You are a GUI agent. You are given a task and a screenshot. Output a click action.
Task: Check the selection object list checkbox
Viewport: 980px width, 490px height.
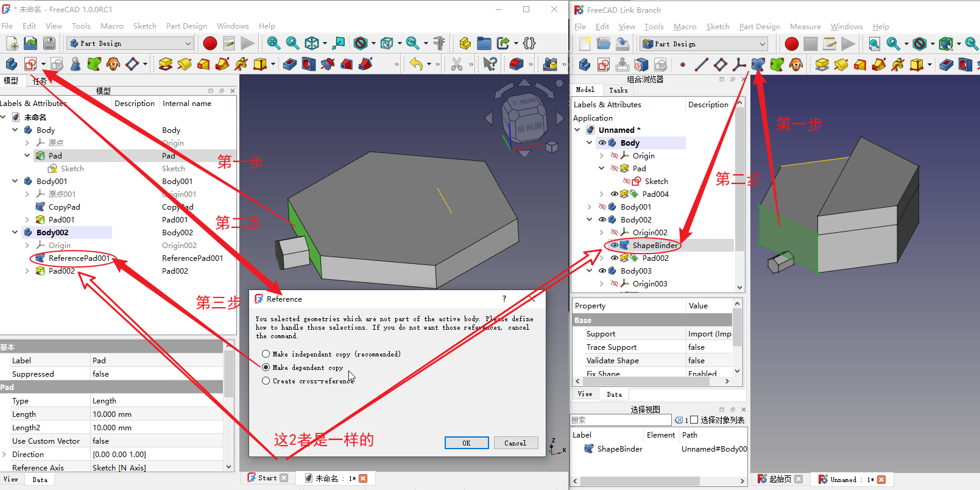(x=694, y=420)
